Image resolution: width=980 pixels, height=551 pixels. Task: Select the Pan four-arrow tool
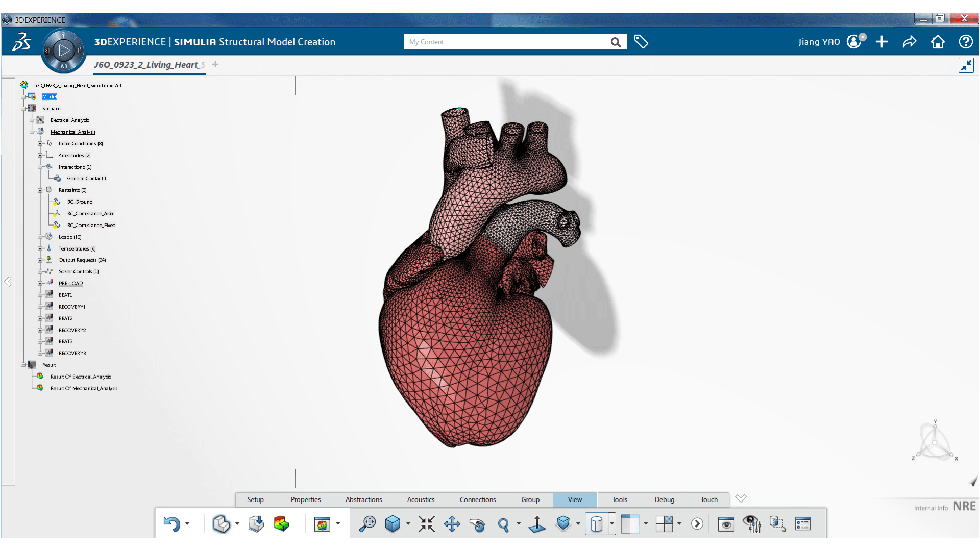coord(452,524)
